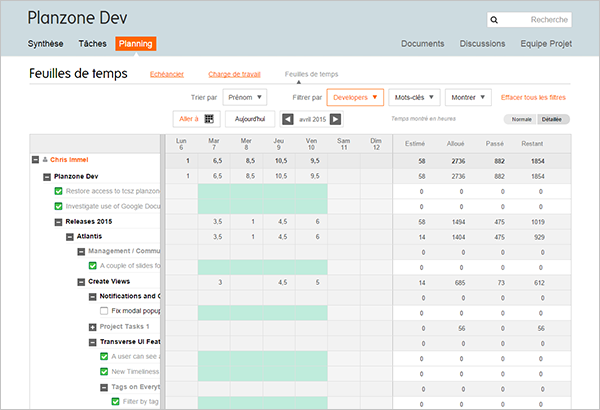Screen dimensions: 600x410
Task: Click the Mar 7 column header
Action: 214,144
